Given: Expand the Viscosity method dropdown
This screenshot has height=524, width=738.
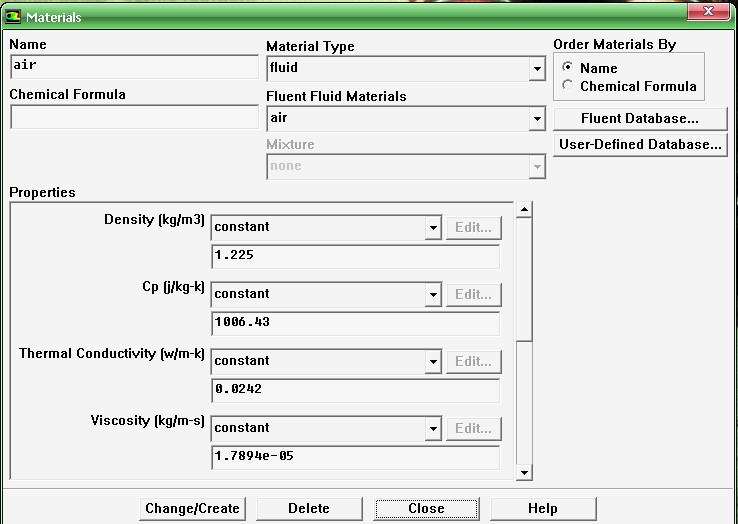Looking at the screenshot, I should 432,429.
